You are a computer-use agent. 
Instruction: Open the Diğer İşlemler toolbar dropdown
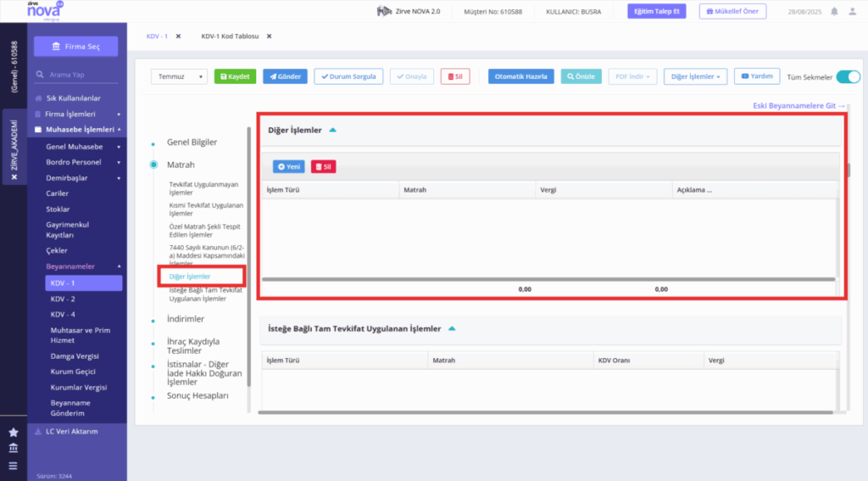click(x=695, y=76)
